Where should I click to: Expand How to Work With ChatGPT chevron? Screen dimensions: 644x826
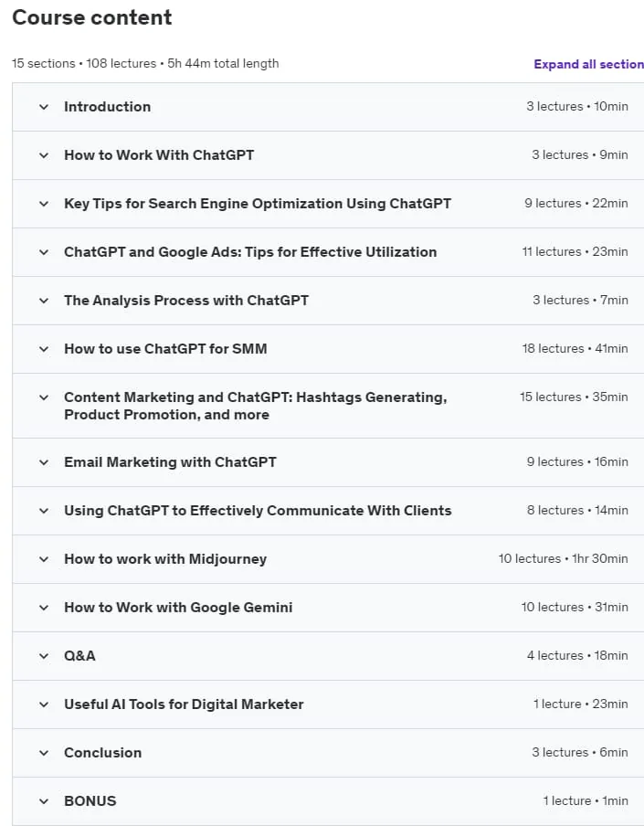pyautogui.click(x=44, y=155)
